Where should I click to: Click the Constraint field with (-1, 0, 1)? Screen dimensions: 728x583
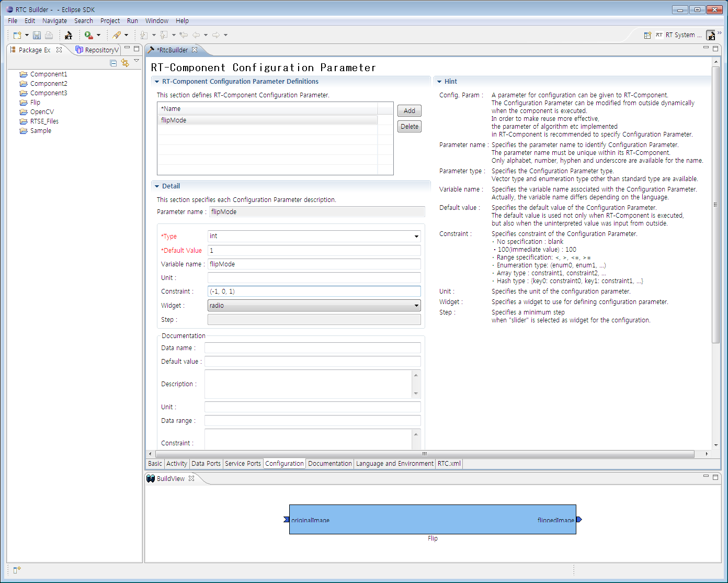314,291
